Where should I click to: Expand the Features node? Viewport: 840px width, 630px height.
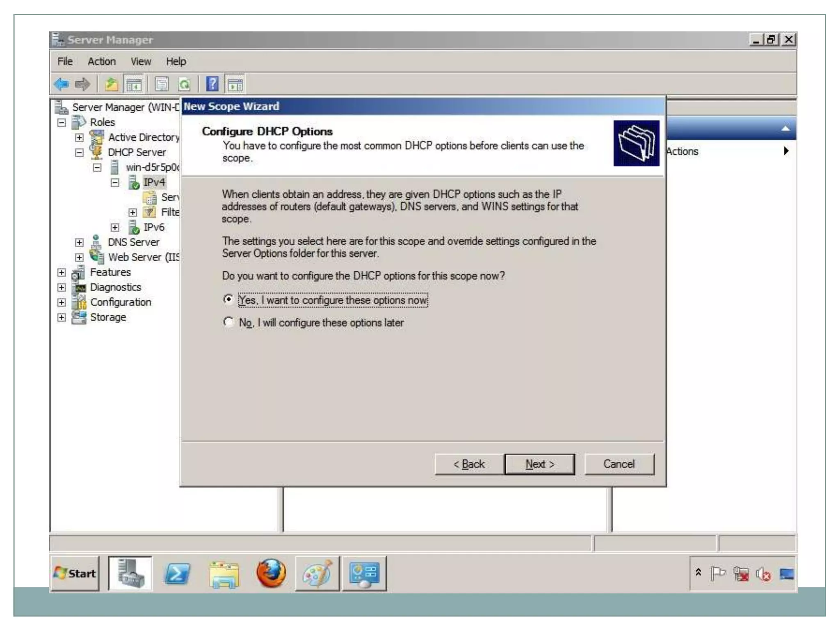(62, 272)
